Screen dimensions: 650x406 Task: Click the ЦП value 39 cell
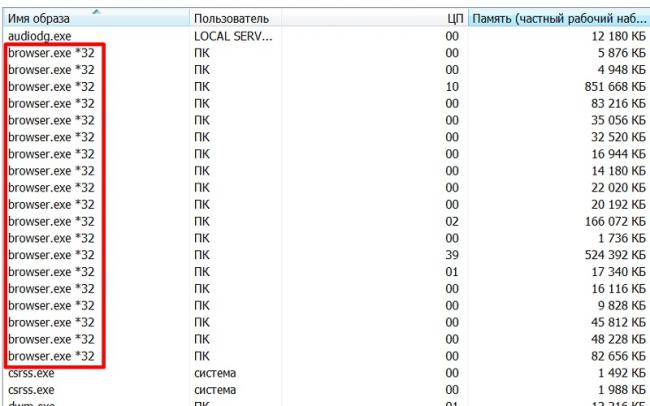453,254
